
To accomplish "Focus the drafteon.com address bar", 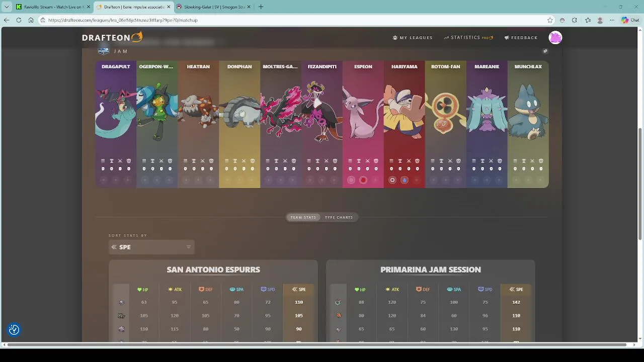I will point(297,20).
